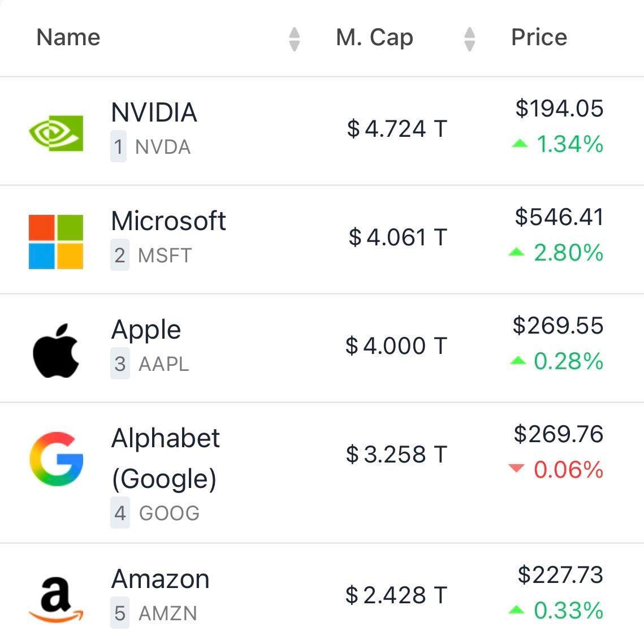Click the NVDA ticker label

(x=163, y=148)
